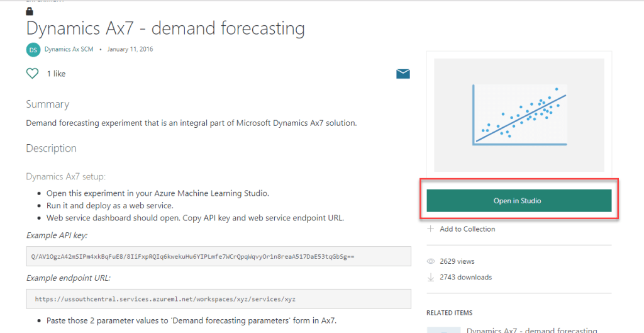Click the eye views icon
Image resolution: width=644 pixels, height=333 pixels.
[x=431, y=261]
